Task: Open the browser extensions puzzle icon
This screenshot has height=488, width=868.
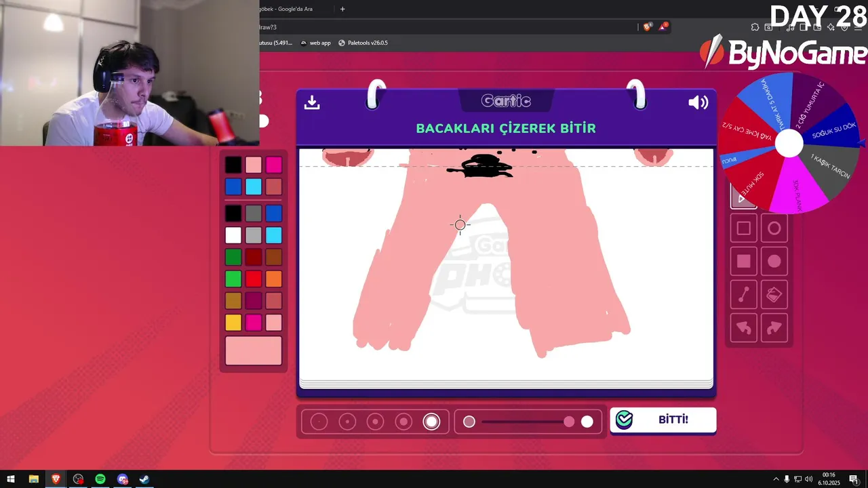Action: (x=755, y=27)
